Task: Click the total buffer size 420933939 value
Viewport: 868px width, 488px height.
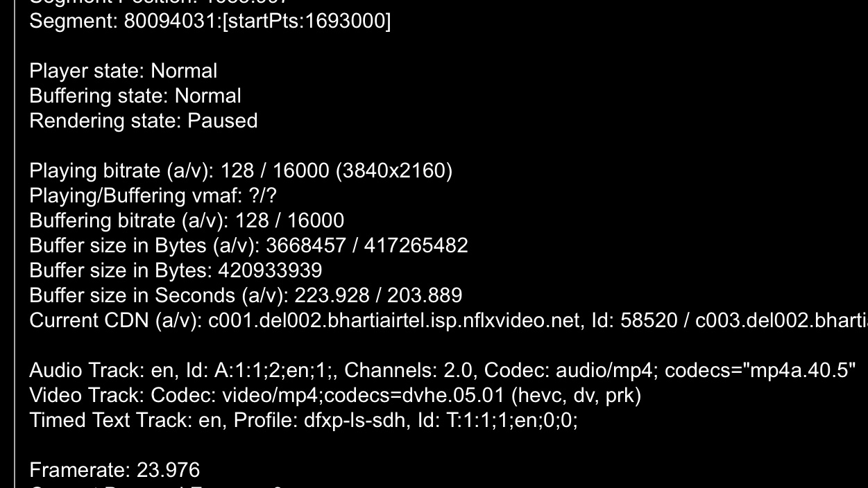Action: 270,270
